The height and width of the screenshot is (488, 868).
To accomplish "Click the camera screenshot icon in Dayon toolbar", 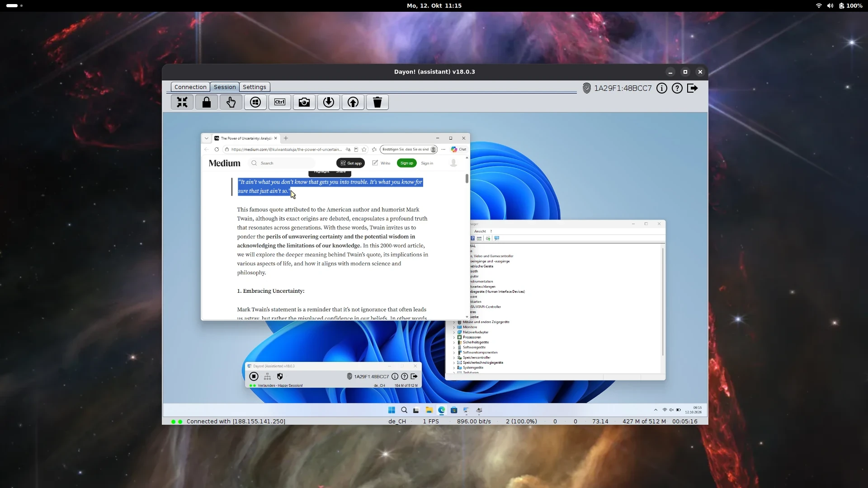I will [x=304, y=103].
